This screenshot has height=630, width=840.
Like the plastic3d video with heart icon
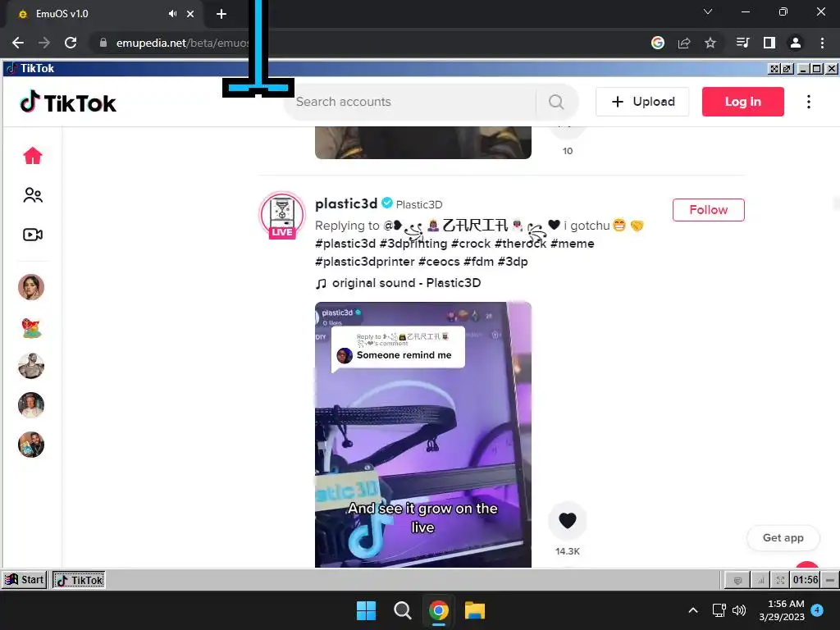568,520
